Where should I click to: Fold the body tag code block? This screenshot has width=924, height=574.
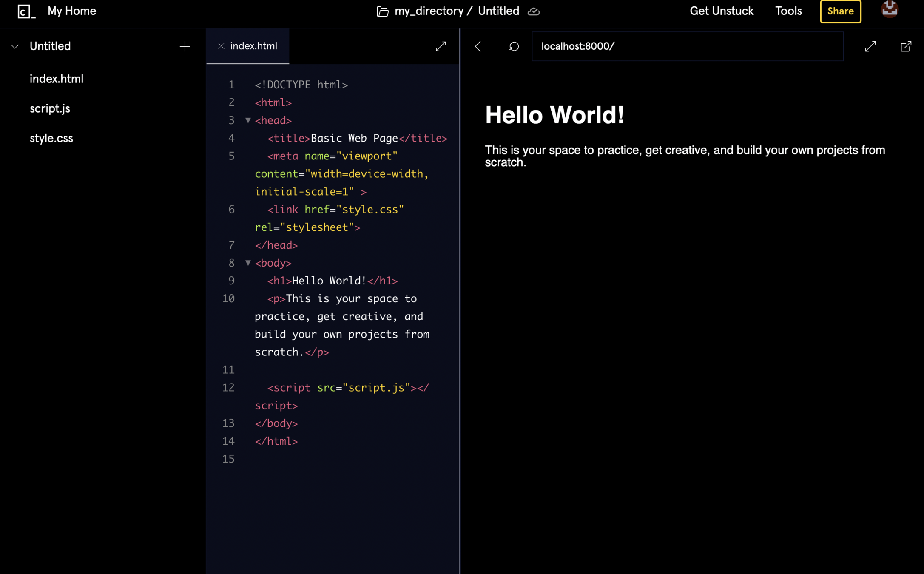[x=248, y=263]
